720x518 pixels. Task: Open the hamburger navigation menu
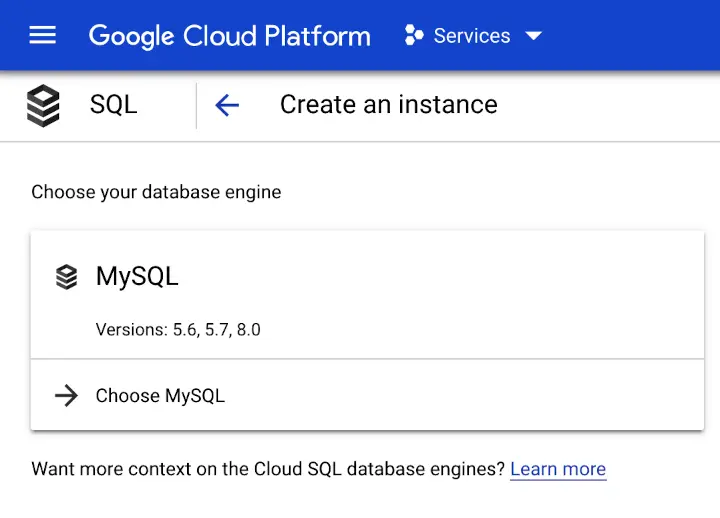[42, 36]
